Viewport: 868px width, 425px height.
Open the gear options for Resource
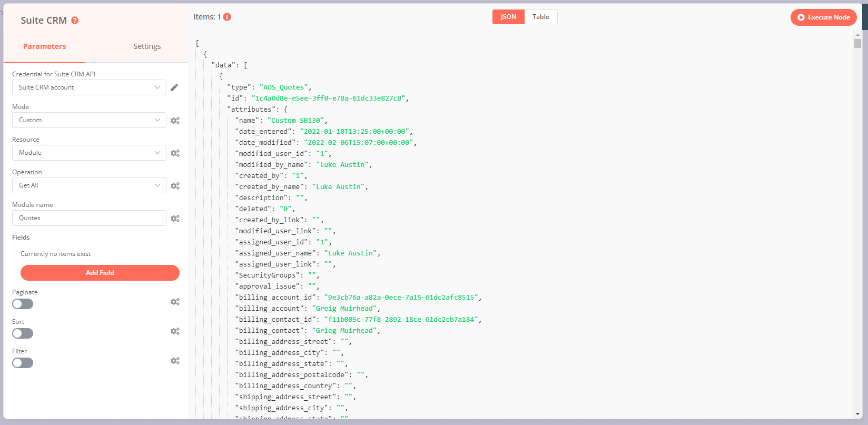click(x=175, y=153)
